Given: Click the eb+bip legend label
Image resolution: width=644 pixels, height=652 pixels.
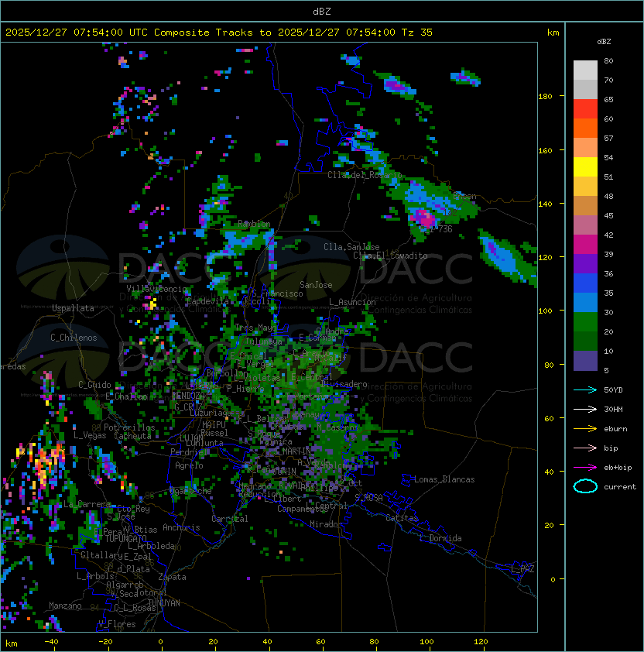Looking at the screenshot, I should pos(618,468).
